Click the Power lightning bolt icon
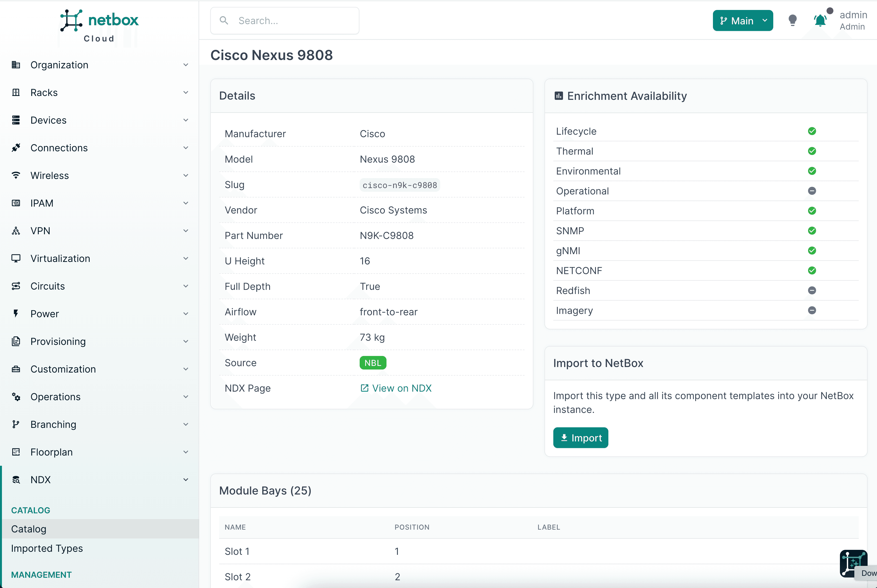The height and width of the screenshot is (588, 877). (16, 314)
